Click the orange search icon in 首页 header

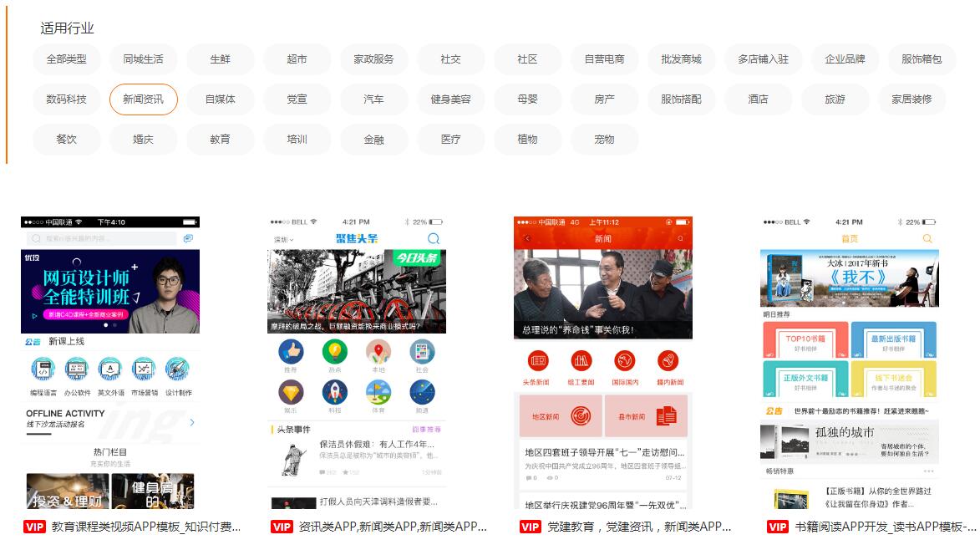click(927, 239)
